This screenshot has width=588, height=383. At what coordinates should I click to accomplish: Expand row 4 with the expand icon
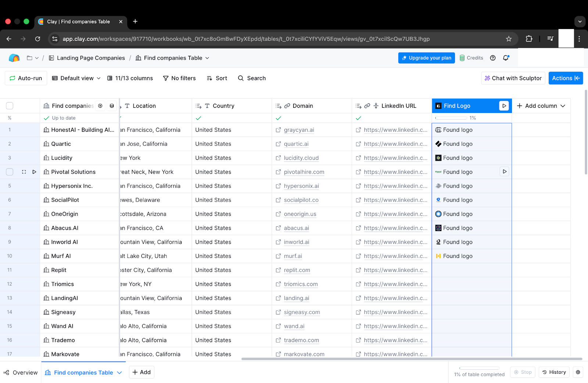pyautogui.click(x=24, y=172)
